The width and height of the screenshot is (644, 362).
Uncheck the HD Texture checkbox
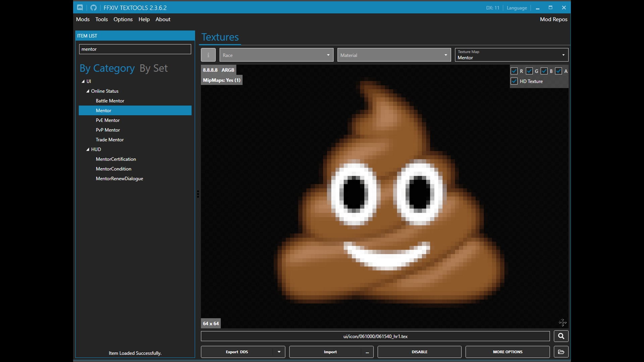514,81
